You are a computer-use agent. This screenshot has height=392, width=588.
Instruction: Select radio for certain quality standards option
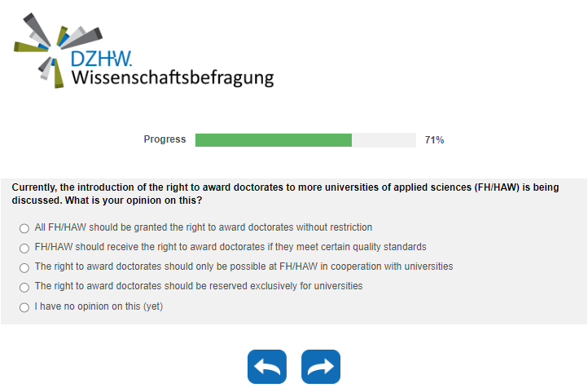tap(24, 248)
